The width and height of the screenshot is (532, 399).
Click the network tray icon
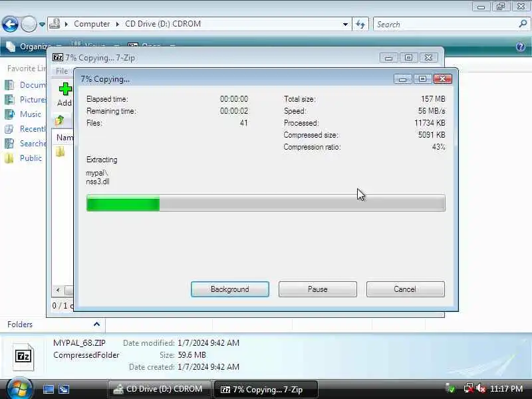coord(468,388)
